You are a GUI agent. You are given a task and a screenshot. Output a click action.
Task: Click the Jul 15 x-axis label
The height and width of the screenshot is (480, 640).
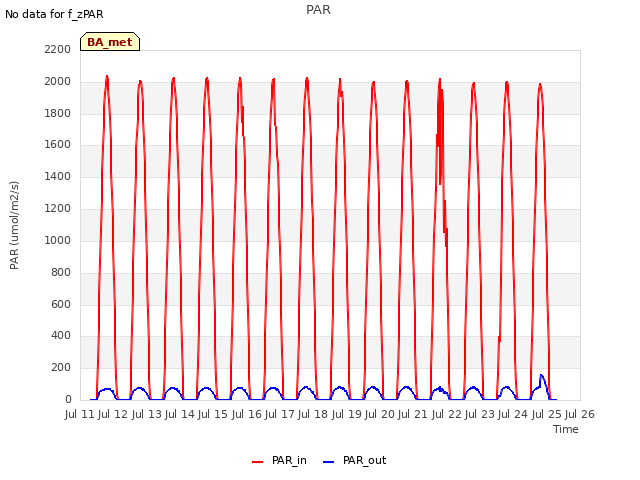[x=213, y=414]
